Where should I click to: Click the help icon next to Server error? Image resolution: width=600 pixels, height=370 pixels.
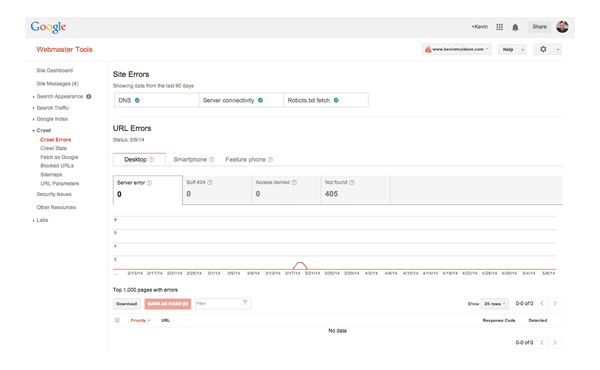point(149,183)
